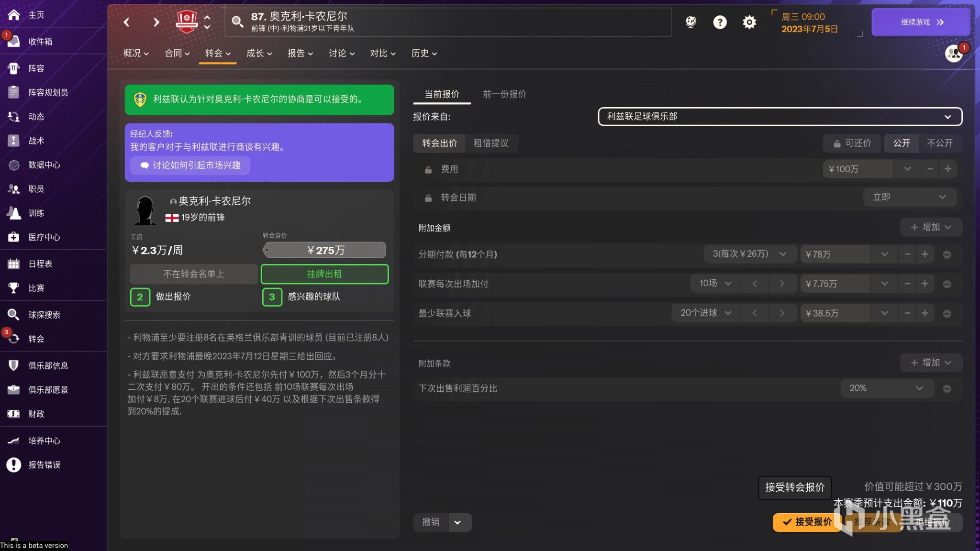Open 日程表 schedule calendar icon

[x=14, y=264]
